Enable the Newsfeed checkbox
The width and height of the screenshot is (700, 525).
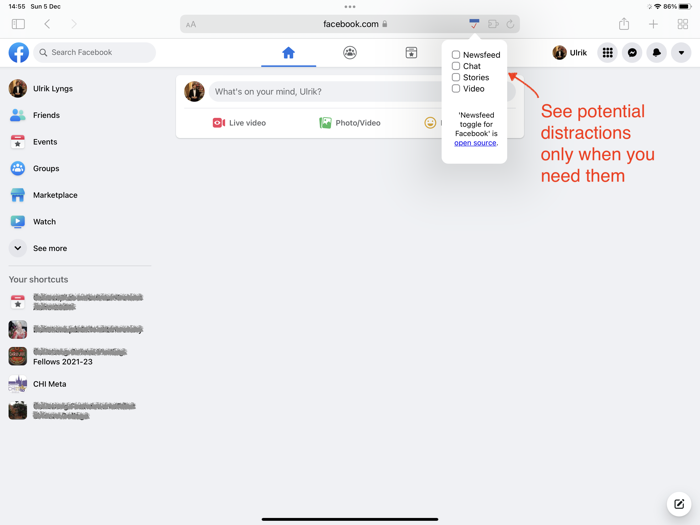click(x=456, y=54)
